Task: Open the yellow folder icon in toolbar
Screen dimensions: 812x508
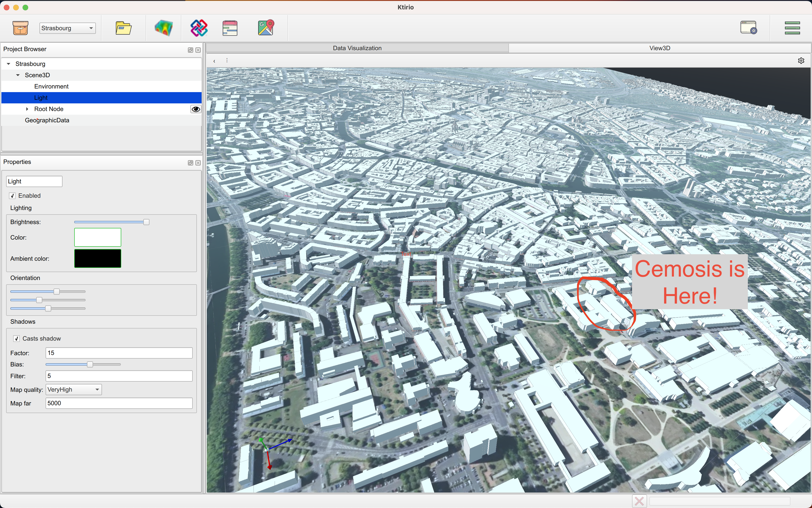Action: (123, 28)
